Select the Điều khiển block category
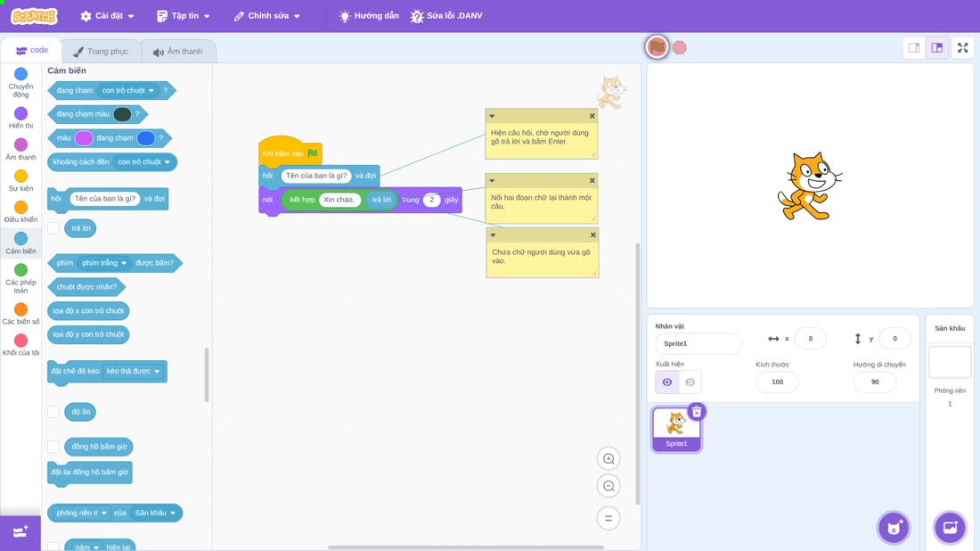 (x=20, y=211)
